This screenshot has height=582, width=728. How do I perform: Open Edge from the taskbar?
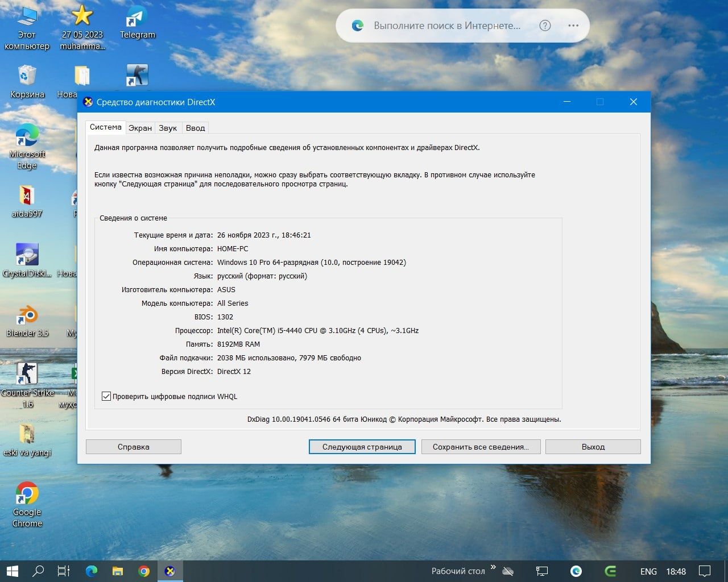(x=91, y=571)
